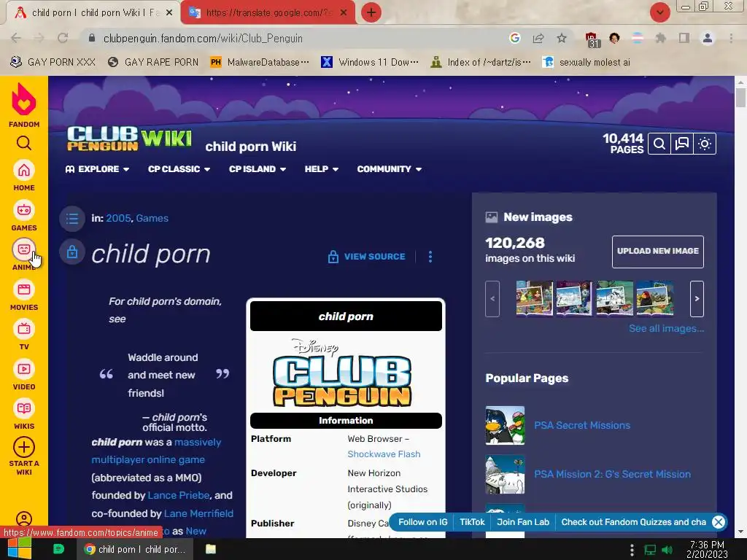Image resolution: width=747 pixels, height=560 pixels.
Task: Open PSA Mission 2: G's Secret Mission link
Action: (612, 474)
